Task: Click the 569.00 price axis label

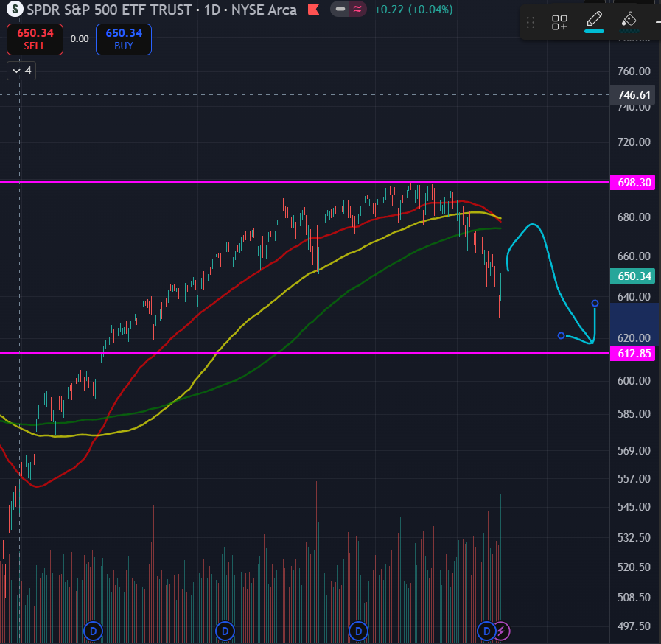Action: click(634, 450)
